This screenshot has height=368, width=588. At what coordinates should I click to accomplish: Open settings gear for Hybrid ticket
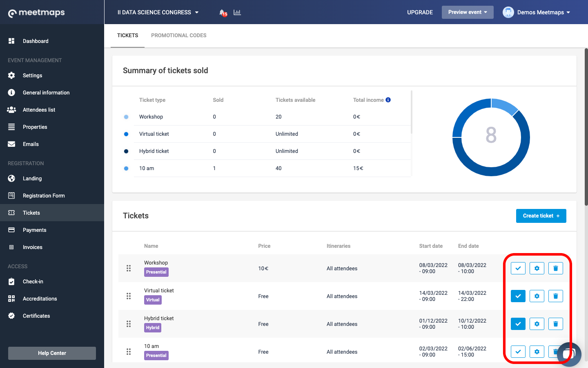pyautogui.click(x=537, y=324)
